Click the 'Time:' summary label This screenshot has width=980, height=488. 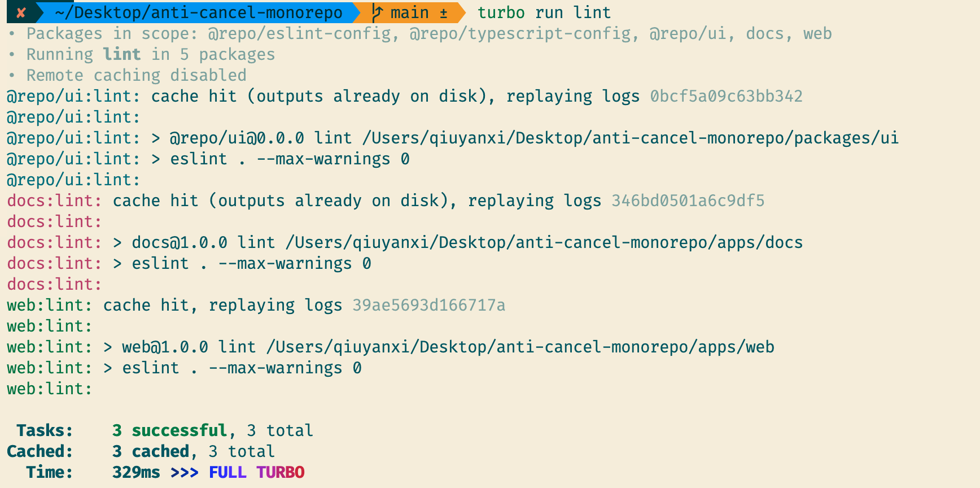pos(50,473)
